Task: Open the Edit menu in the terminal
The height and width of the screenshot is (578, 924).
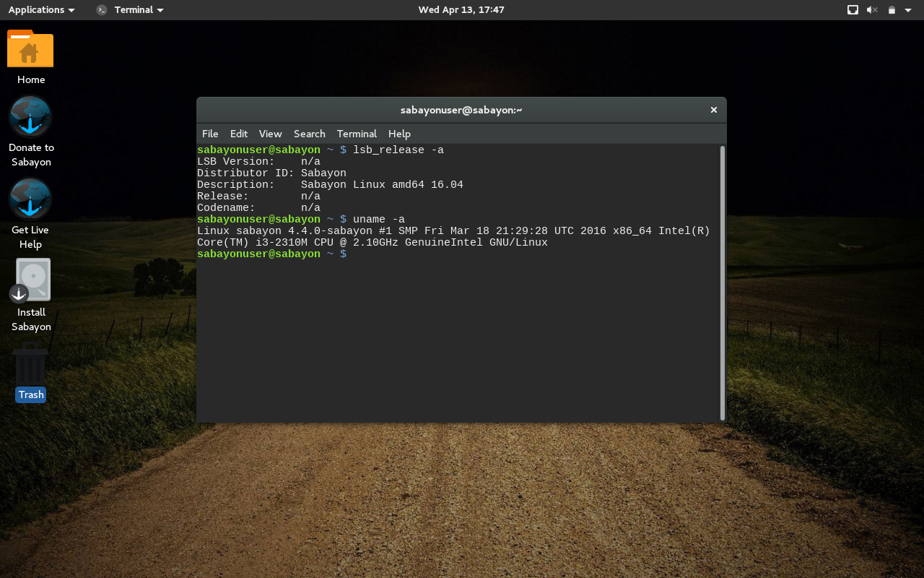Action: [x=238, y=134]
